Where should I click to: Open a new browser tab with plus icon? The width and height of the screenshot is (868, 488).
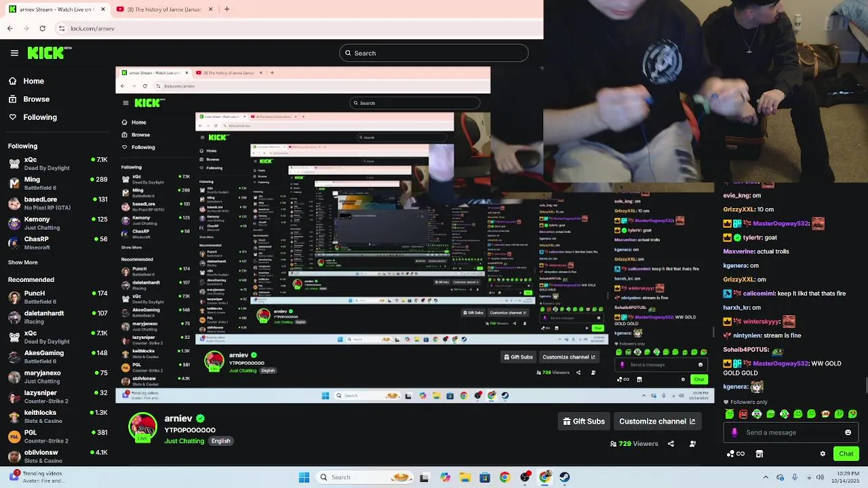[x=226, y=9]
